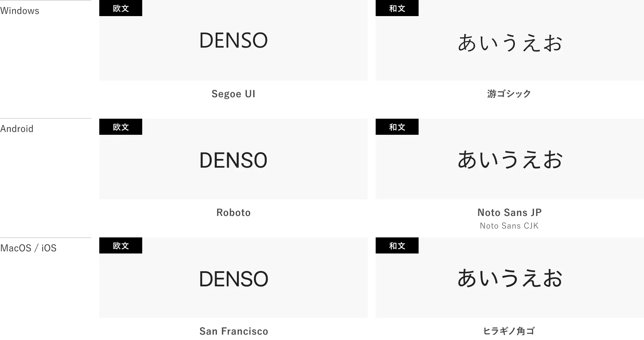Select the あいうえお sample above Noto Sans JP

509,160
